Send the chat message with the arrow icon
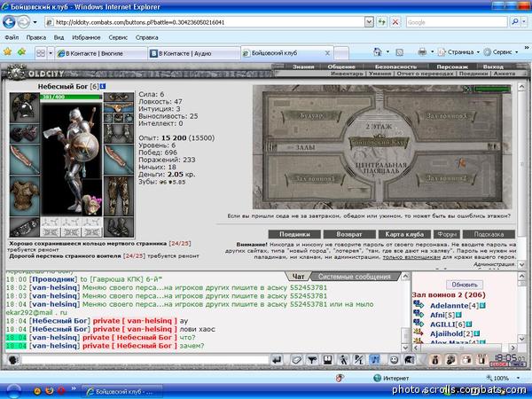 277,360
